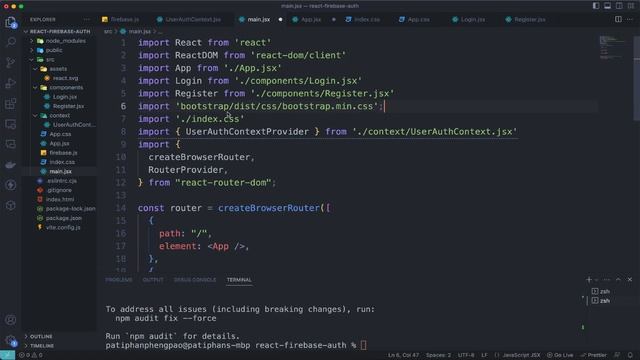Click remote window indicator in status bar
The image size is (640, 360).
[7, 355]
